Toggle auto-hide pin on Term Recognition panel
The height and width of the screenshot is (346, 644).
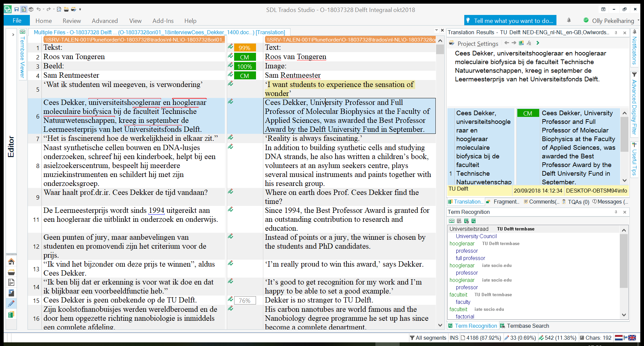(x=616, y=212)
